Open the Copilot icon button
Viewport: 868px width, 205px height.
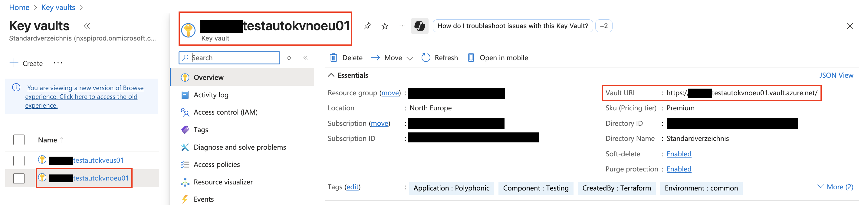coord(419,26)
